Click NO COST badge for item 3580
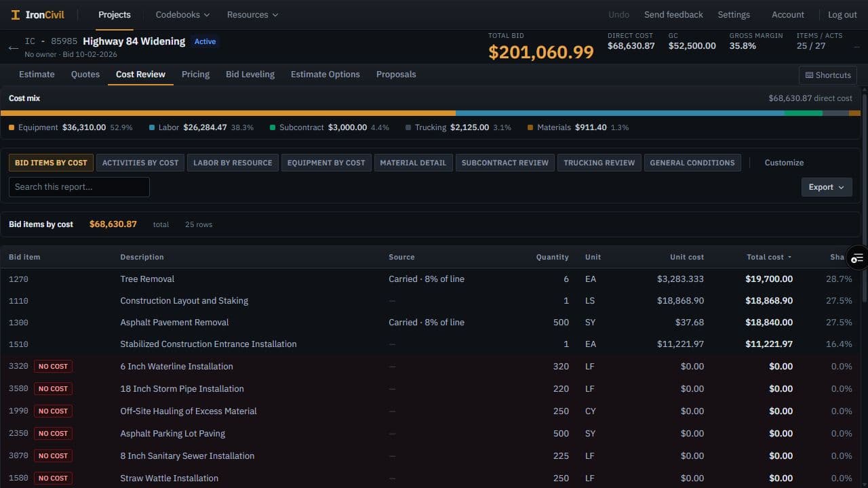Viewport: 868px width, 488px height. (53, 389)
